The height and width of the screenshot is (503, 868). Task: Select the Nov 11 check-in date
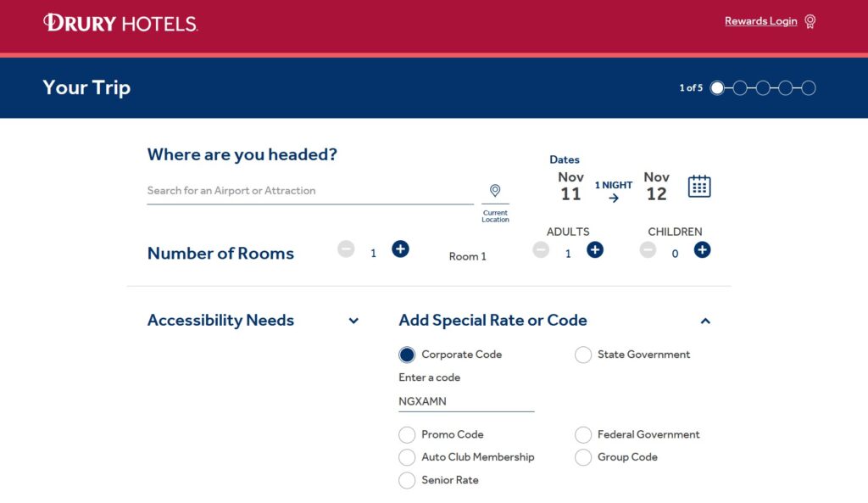(x=570, y=186)
